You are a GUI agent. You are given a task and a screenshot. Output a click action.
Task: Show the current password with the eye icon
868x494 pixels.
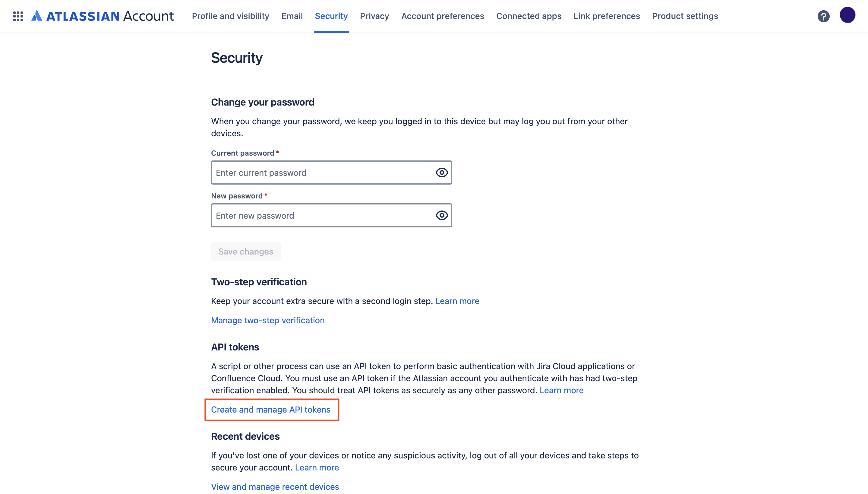441,173
